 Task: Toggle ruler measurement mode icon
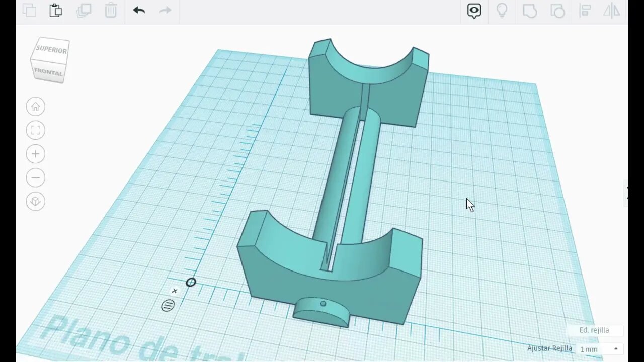(168, 305)
